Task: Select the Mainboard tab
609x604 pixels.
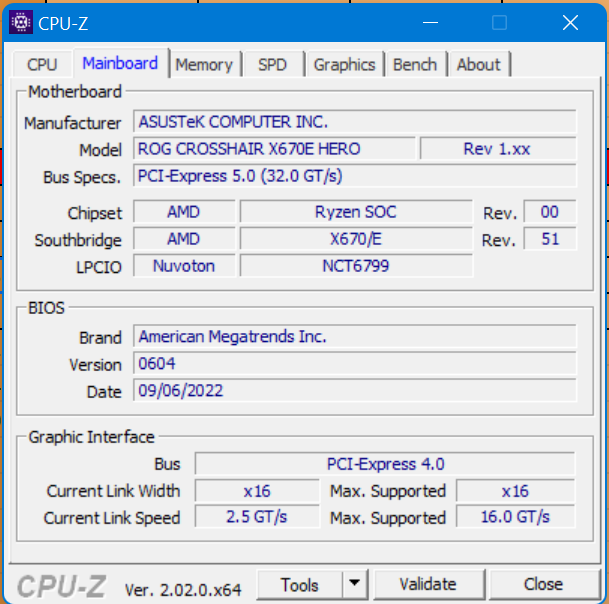Action: pyautogui.click(x=120, y=63)
